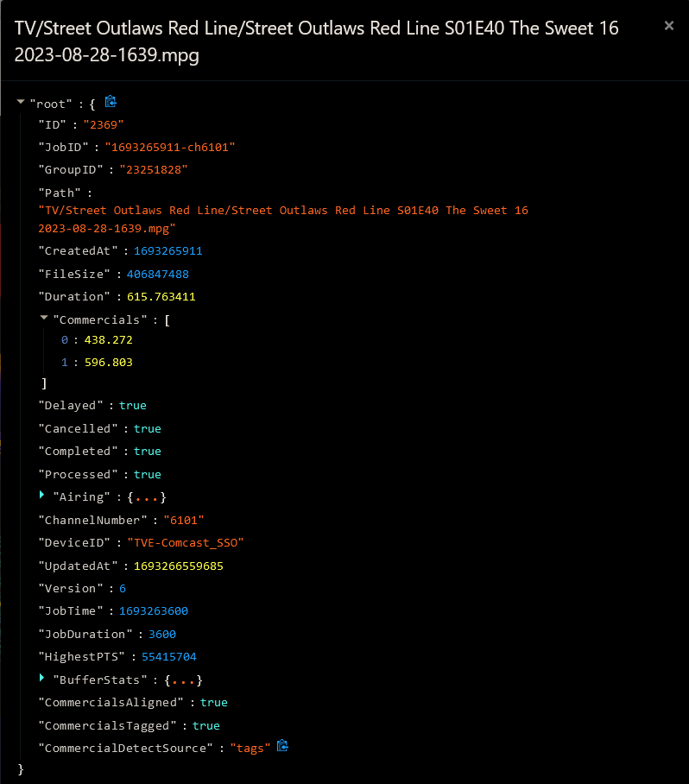Click the copy icon next to root
Screen dimensions: 689x784
click(111, 102)
